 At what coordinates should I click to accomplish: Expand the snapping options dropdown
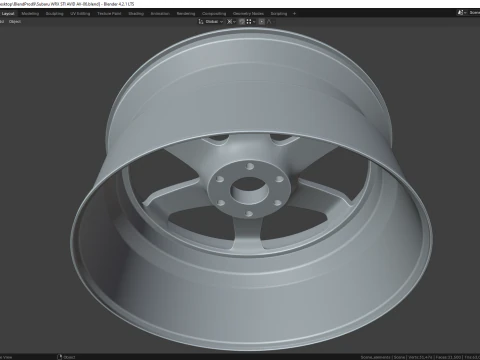[251, 21]
